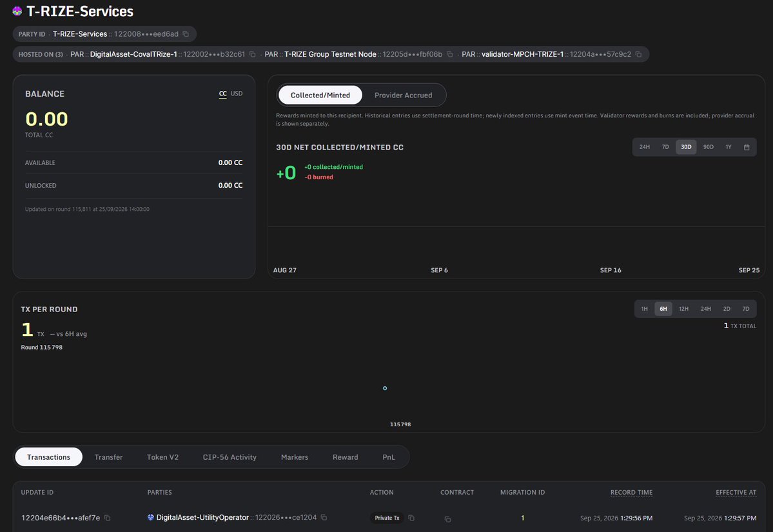
Task: Click the DigitalAsset-UtilityOperator avatar icon
Action: tap(151, 517)
